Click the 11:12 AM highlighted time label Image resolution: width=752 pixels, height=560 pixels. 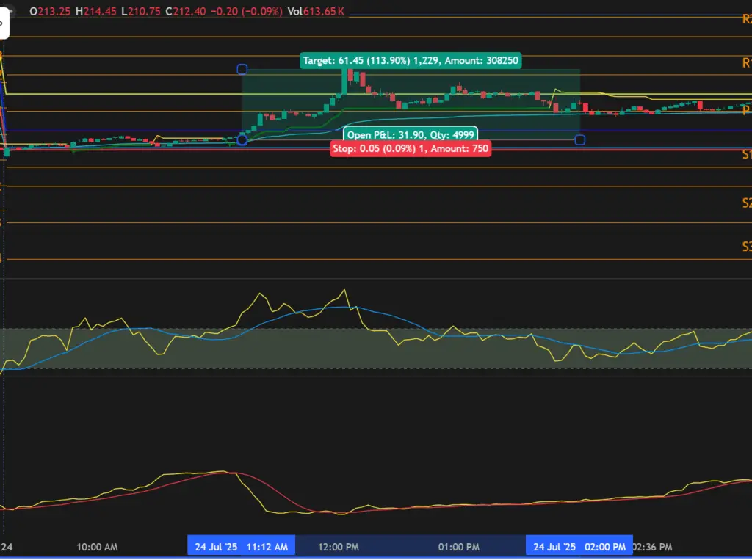(242, 547)
